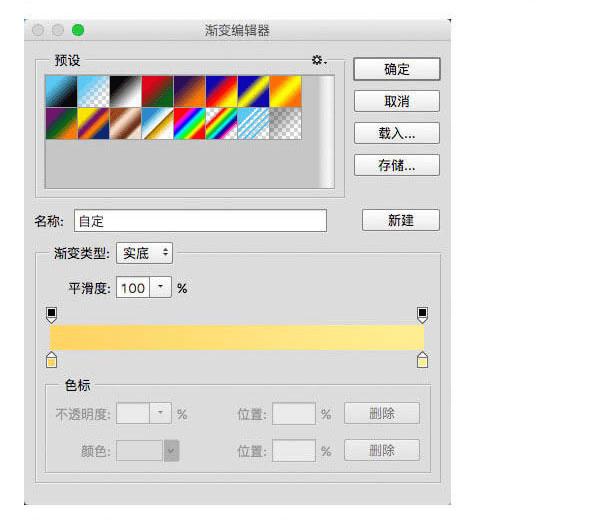Select the violet, green, orange gradient preset

[x=61, y=123]
